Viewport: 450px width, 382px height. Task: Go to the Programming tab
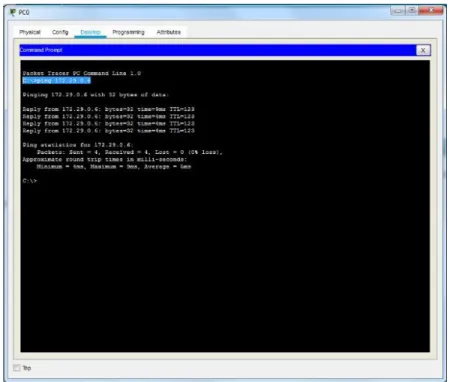[128, 32]
